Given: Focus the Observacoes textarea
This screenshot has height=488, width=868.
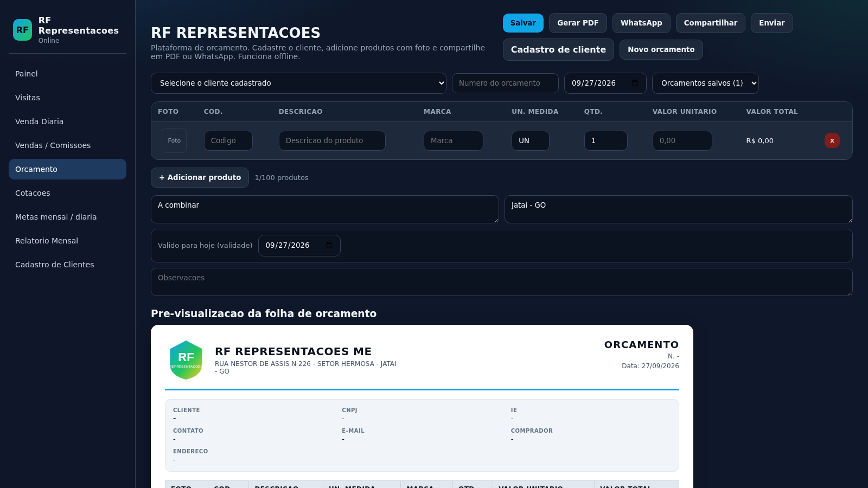Looking at the screenshot, I should [502, 282].
